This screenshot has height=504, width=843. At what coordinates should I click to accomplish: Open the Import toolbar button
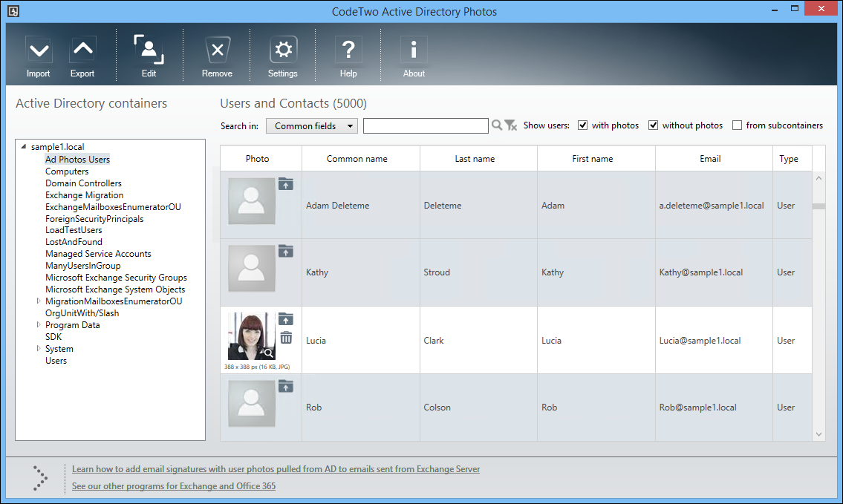tap(38, 56)
